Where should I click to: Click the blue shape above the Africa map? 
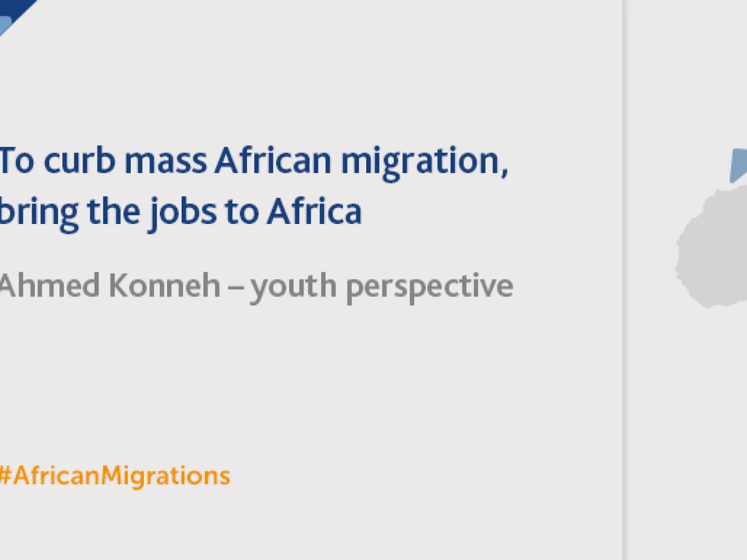pos(738,164)
